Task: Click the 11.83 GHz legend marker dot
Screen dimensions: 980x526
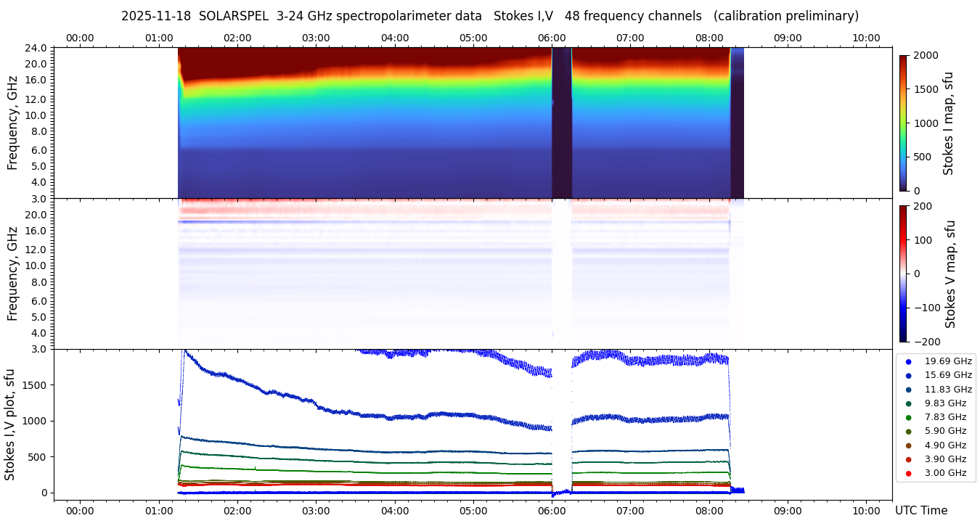Action: [908, 390]
